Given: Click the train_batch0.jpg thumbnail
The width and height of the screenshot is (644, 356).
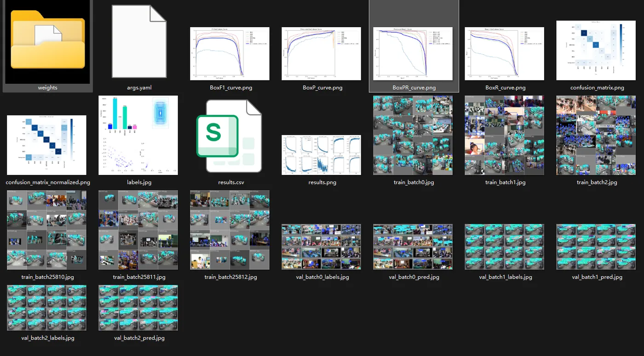Looking at the screenshot, I should click(x=413, y=135).
